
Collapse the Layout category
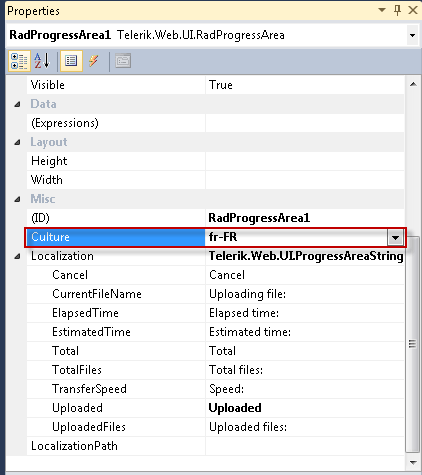click(17, 142)
